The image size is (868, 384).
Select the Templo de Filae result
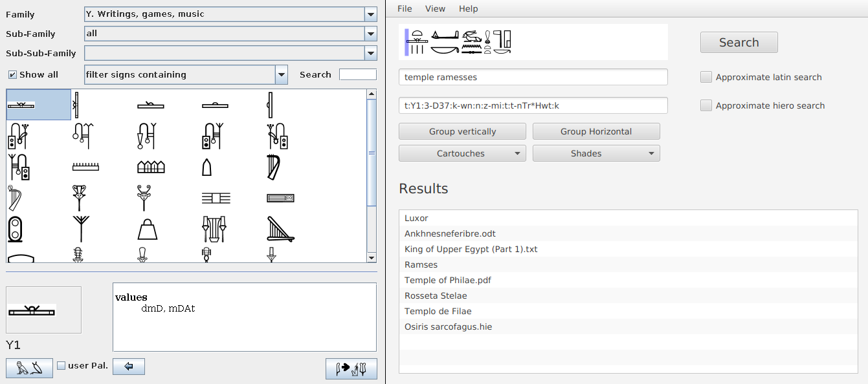click(x=628, y=311)
